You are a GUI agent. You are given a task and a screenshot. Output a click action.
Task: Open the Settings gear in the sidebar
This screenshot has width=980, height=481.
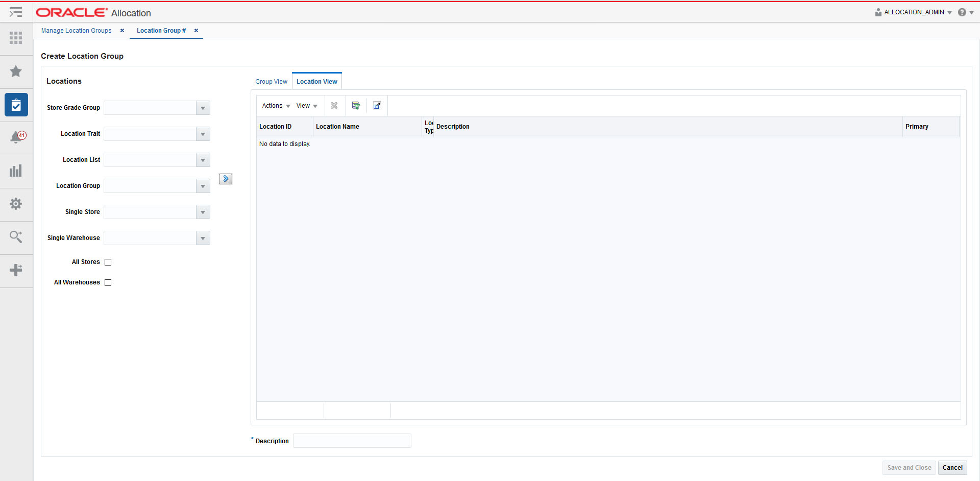coord(16,204)
